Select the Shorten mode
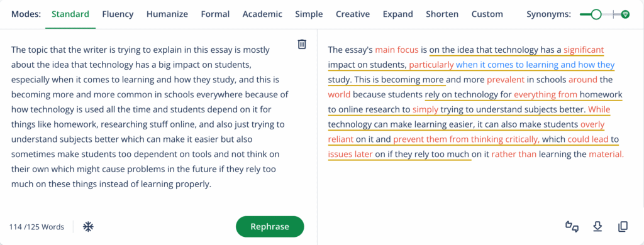The height and width of the screenshot is (245, 644). 442,14
